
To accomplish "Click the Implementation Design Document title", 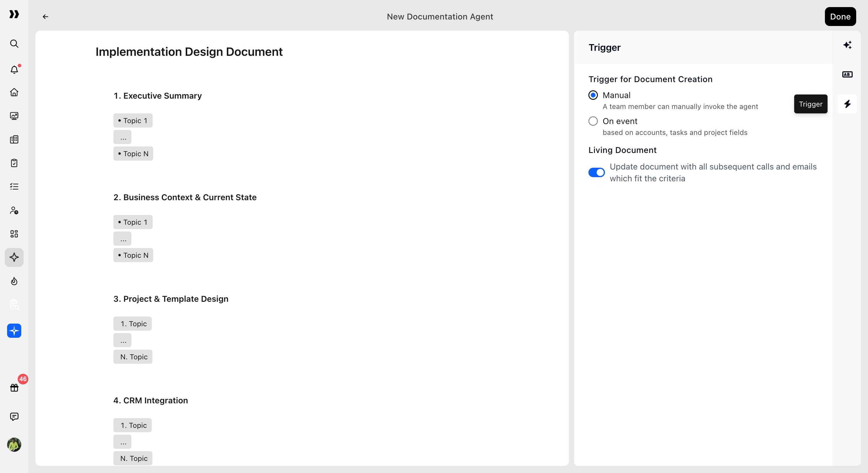I will (189, 52).
